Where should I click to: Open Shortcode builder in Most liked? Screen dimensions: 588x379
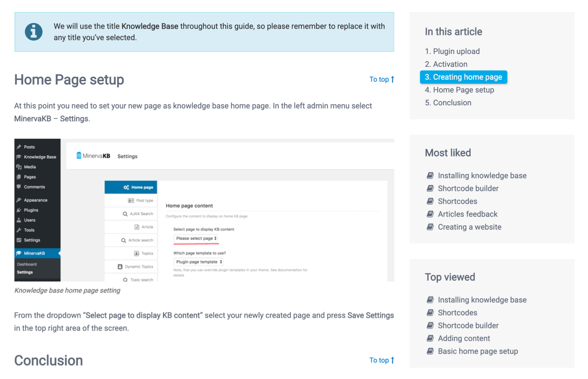click(468, 189)
